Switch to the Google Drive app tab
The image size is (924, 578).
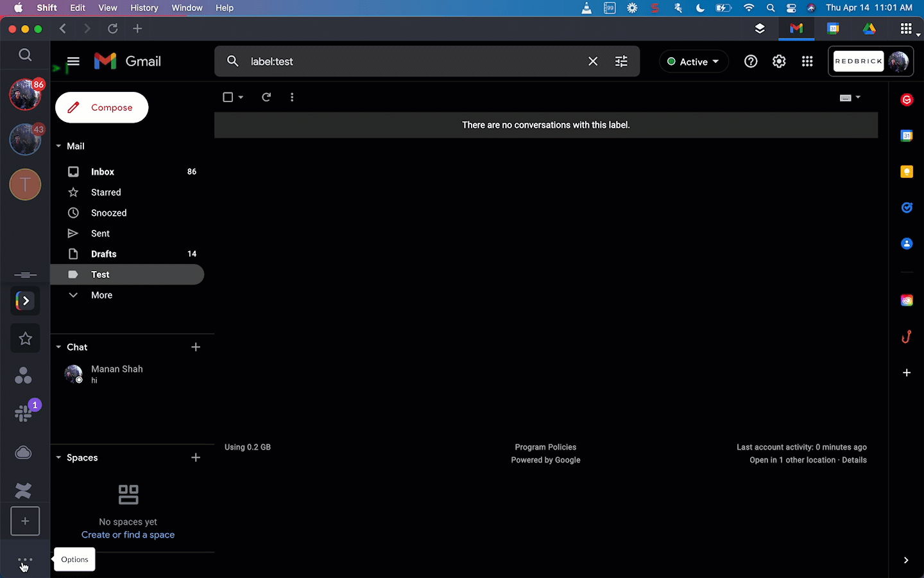869,28
